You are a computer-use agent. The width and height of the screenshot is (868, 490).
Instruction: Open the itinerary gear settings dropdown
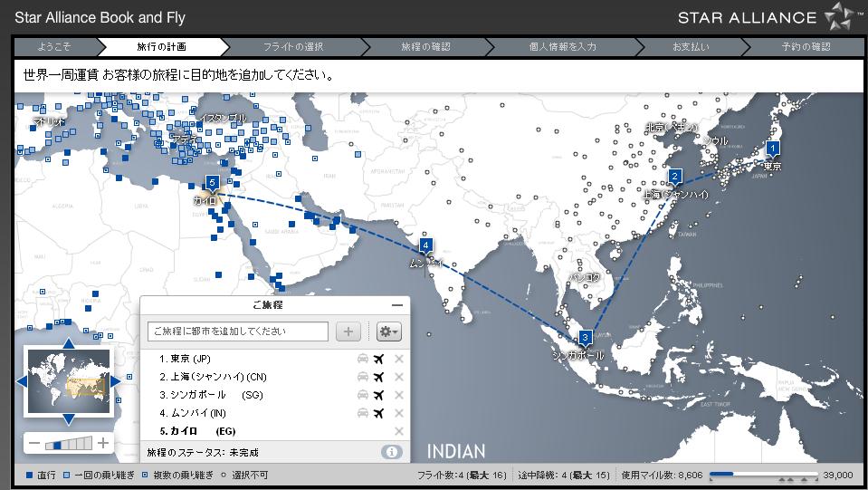388,331
